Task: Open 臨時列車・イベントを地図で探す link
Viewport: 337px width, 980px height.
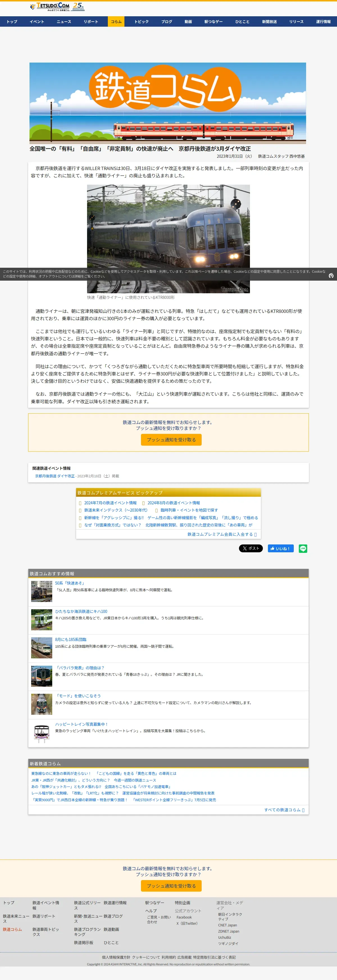Action: pyautogui.click(x=189, y=510)
